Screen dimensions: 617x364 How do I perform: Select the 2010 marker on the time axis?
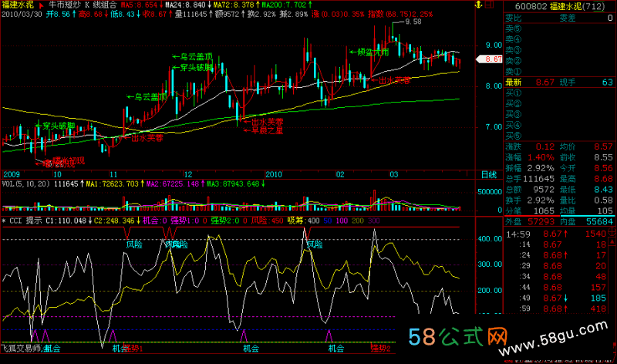pos(274,175)
